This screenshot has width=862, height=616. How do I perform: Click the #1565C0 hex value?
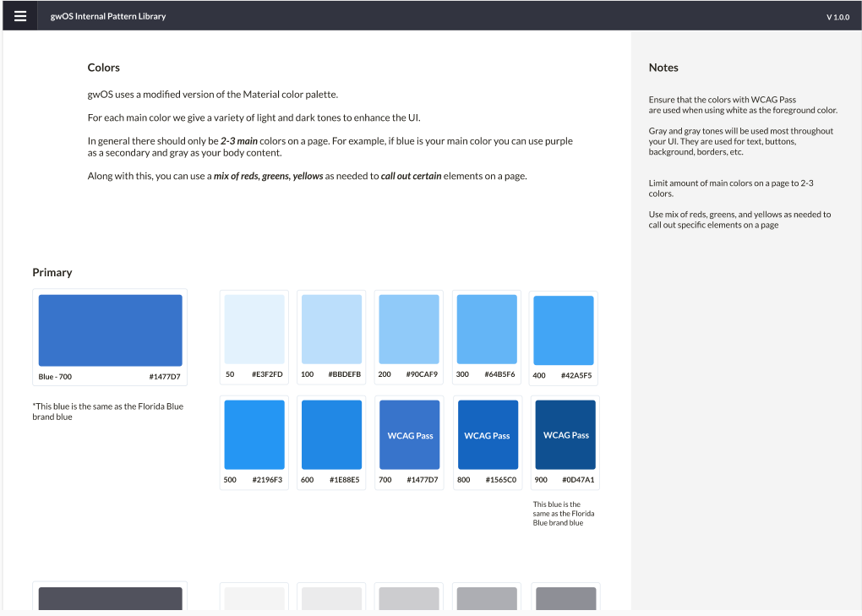[x=501, y=480]
